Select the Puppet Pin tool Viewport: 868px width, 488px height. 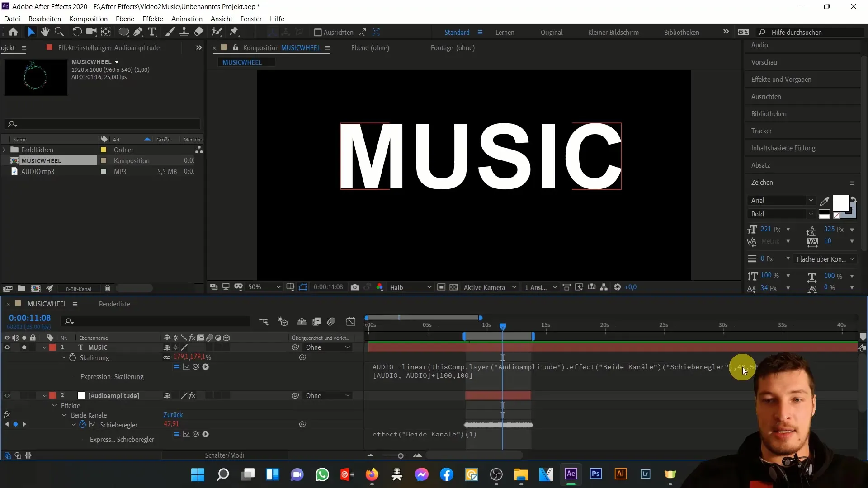coord(234,32)
